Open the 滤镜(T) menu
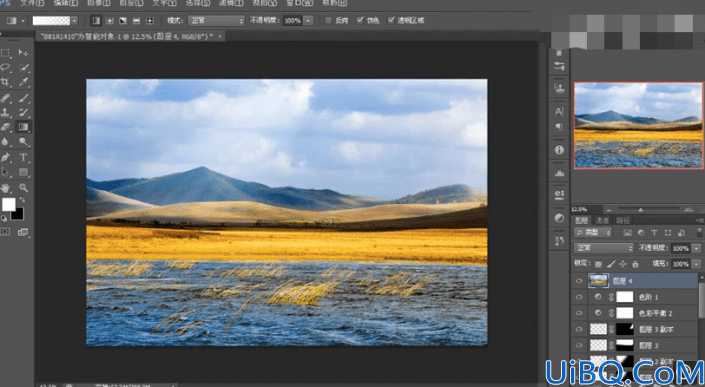The width and height of the screenshot is (705, 387). click(231, 3)
